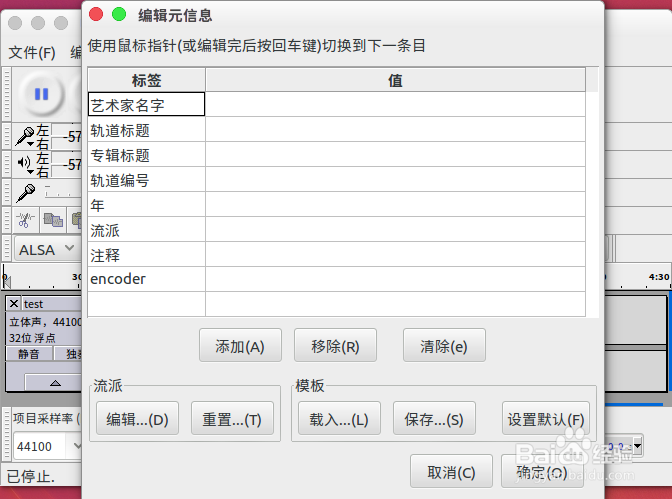672x499 pixels.
Task: Open the 文件(F) menu
Action: [32, 52]
